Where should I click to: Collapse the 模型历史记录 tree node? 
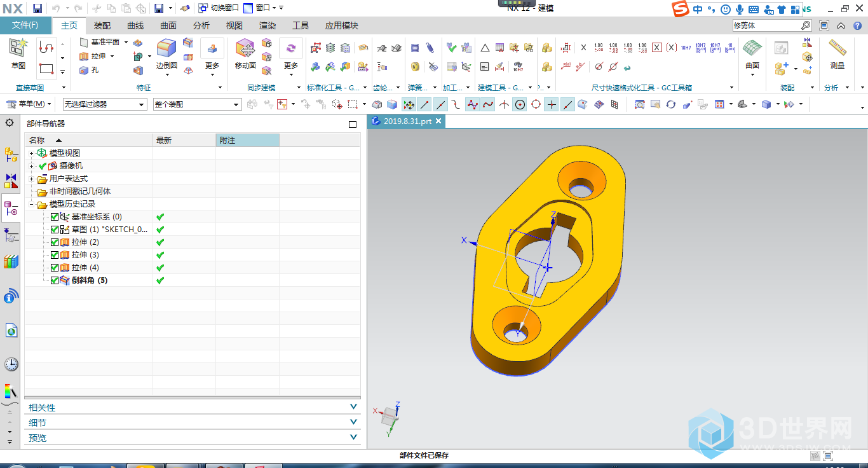pyautogui.click(x=32, y=204)
